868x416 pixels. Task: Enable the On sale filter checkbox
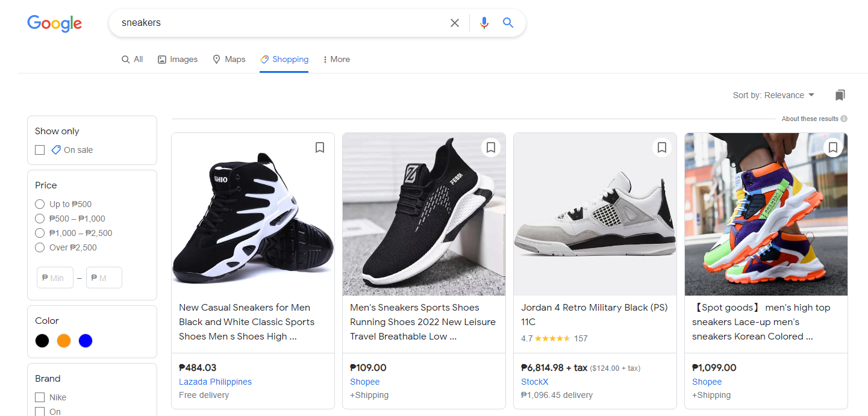[x=40, y=149]
